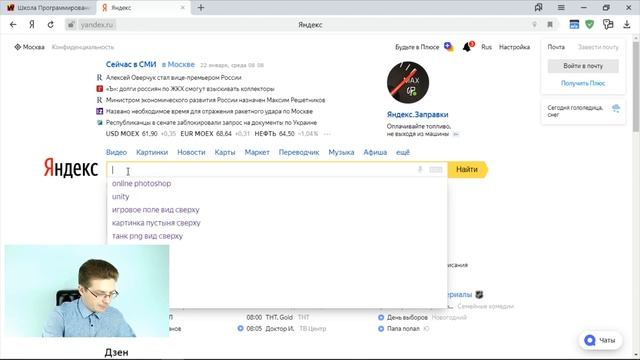Viewport: 640px width, 360px height.
Task: Follow the Получить Плюс link
Action: coord(583,83)
